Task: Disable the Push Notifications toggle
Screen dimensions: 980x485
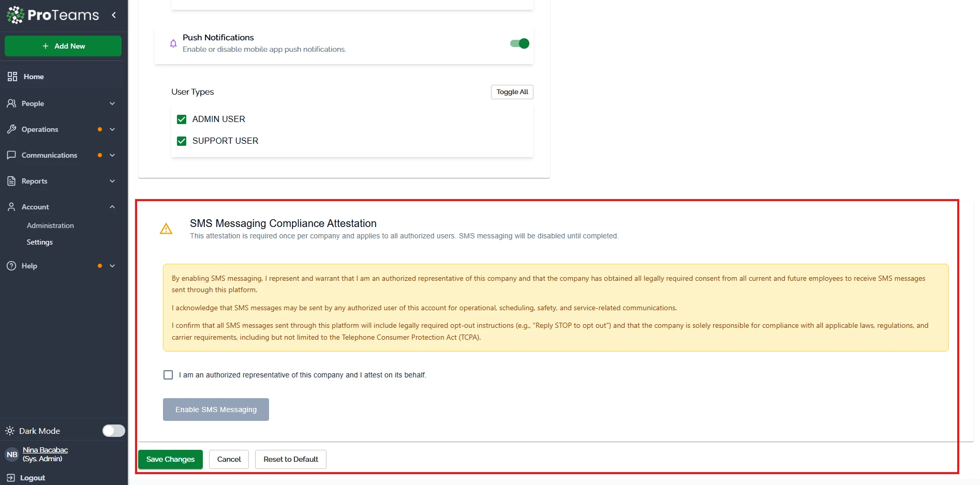Action: [519, 43]
